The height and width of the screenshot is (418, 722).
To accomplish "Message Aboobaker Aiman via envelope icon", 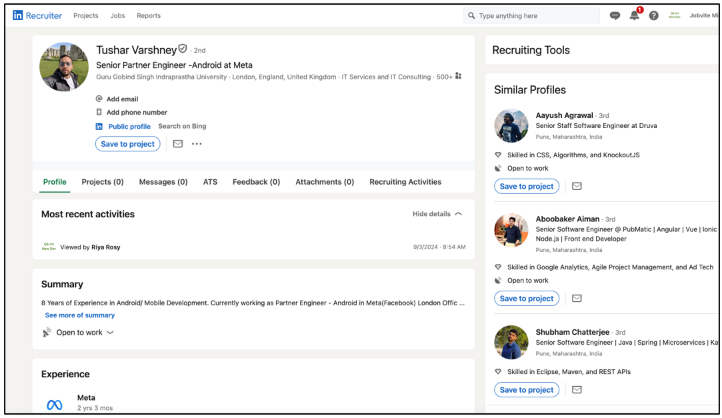I will pyautogui.click(x=577, y=298).
